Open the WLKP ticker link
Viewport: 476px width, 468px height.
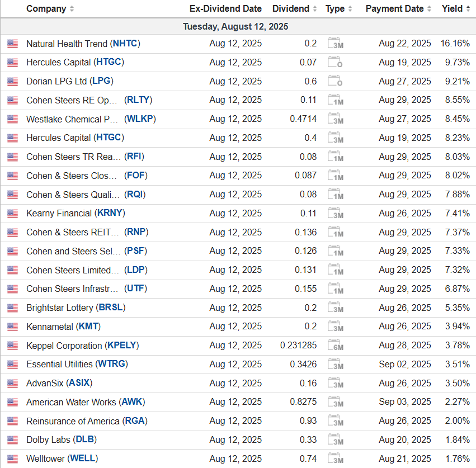point(140,119)
